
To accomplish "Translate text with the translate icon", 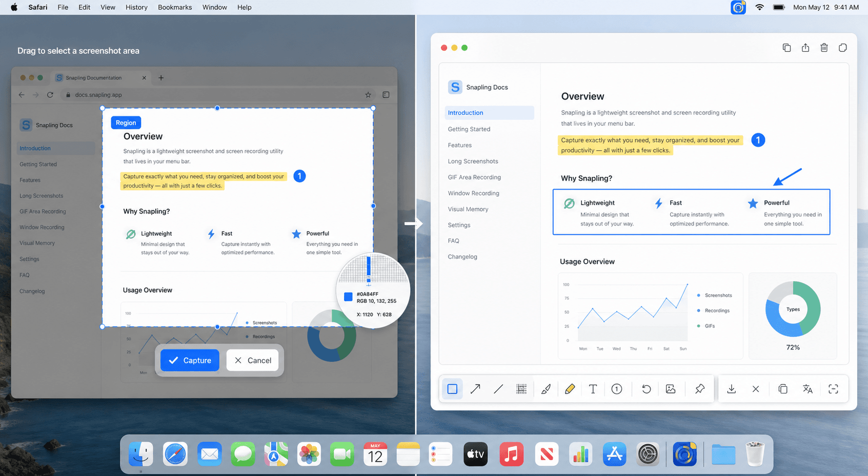I will (x=808, y=389).
